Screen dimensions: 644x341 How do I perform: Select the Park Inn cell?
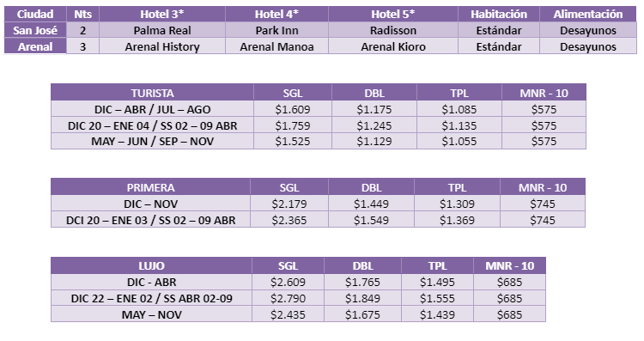[x=276, y=30]
